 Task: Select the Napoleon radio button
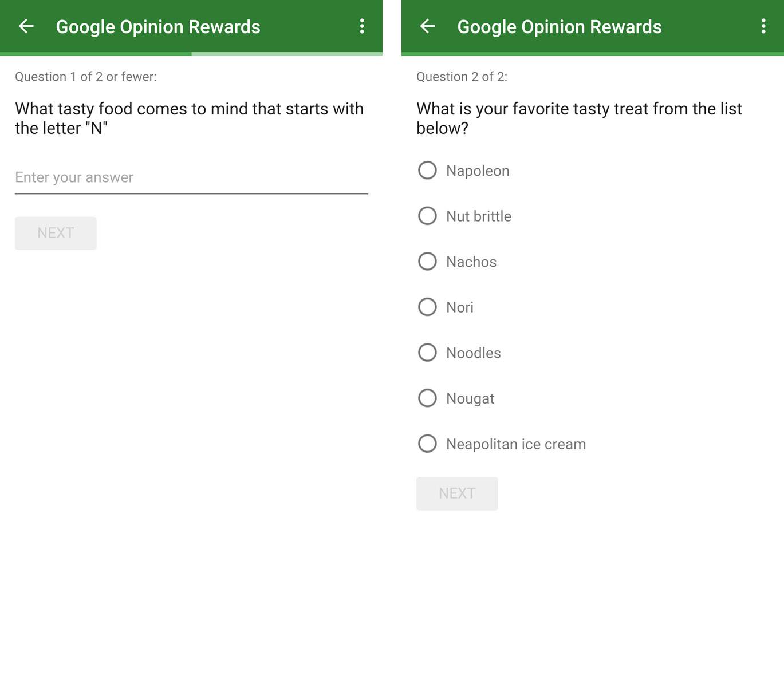[x=427, y=170]
